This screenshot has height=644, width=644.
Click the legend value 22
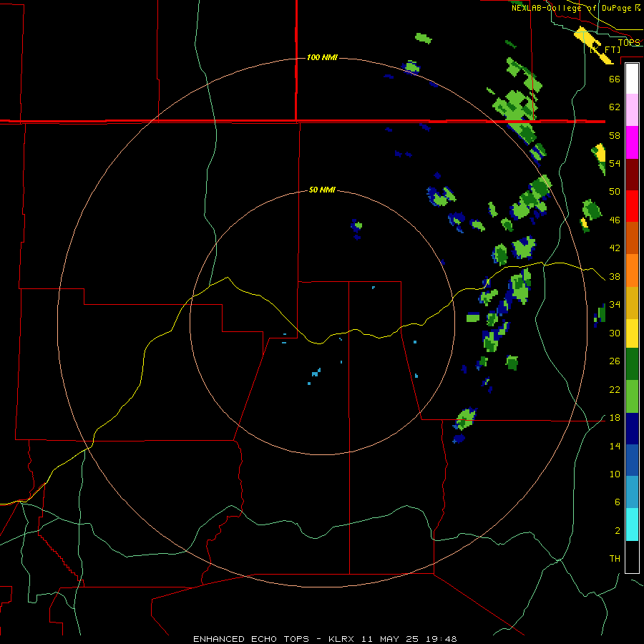click(615, 389)
